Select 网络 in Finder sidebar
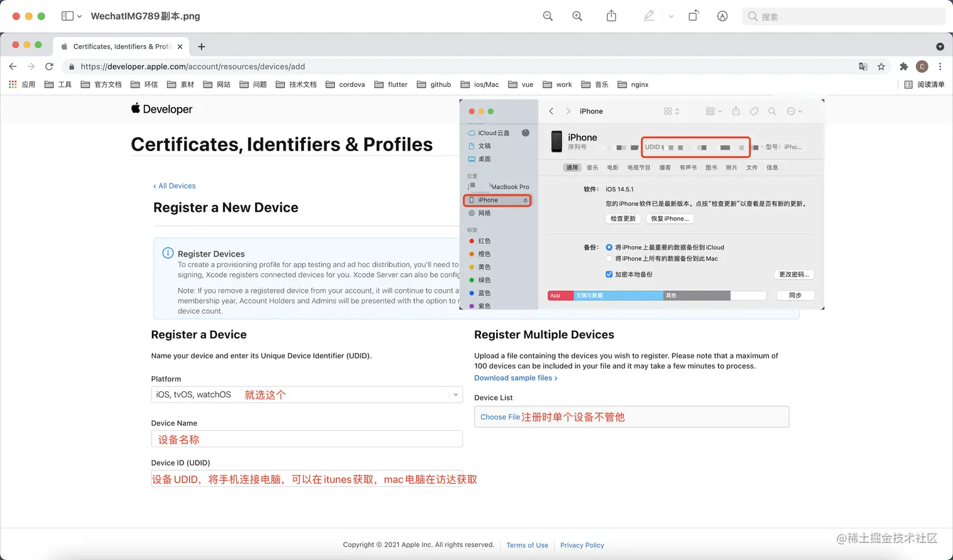This screenshot has width=953, height=560. tap(484, 213)
